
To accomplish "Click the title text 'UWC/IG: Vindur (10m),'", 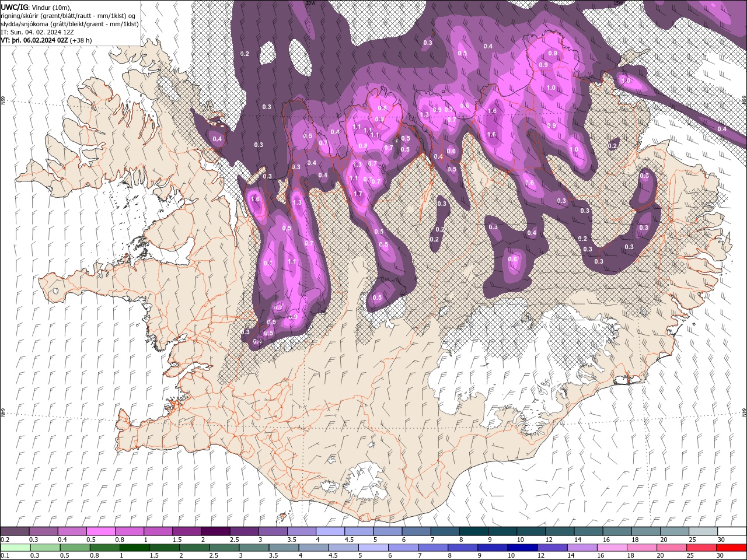I will point(37,7).
